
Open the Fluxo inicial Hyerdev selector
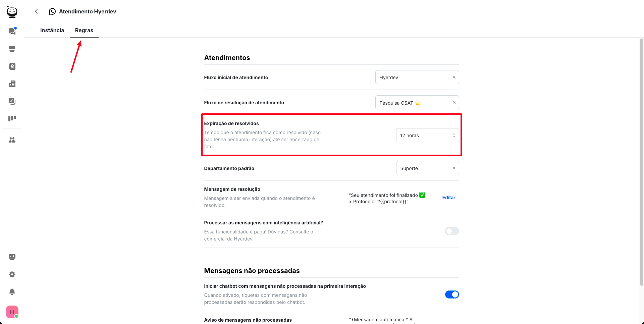coord(413,77)
